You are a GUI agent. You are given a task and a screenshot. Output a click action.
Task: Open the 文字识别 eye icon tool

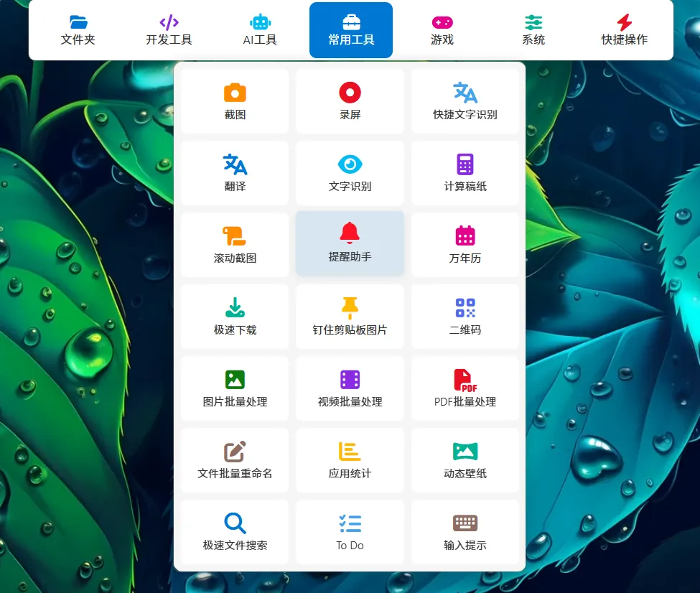coord(350,173)
